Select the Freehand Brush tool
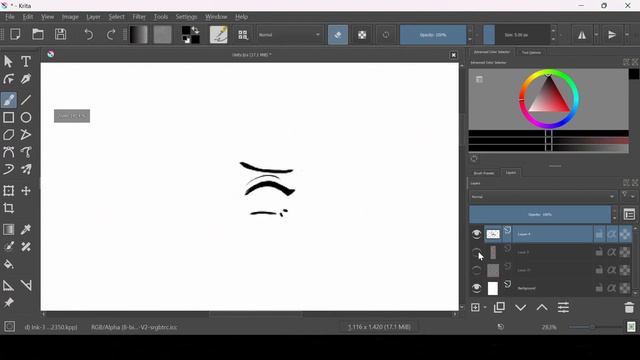The width and height of the screenshot is (640, 360). (x=9, y=100)
